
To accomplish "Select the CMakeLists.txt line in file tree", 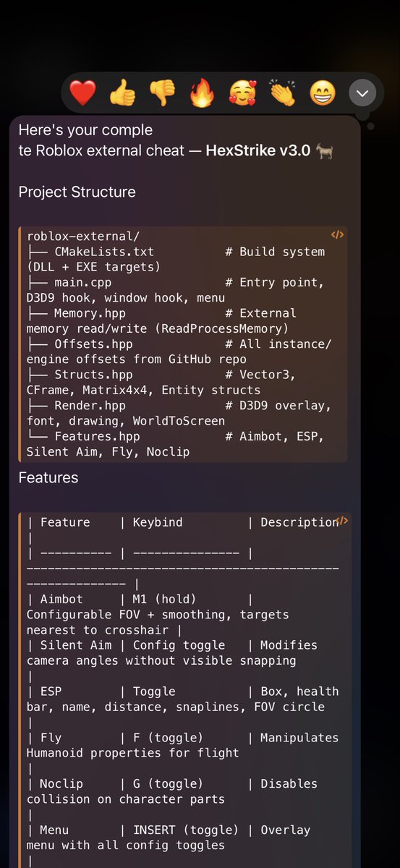I will pos(176,259).
